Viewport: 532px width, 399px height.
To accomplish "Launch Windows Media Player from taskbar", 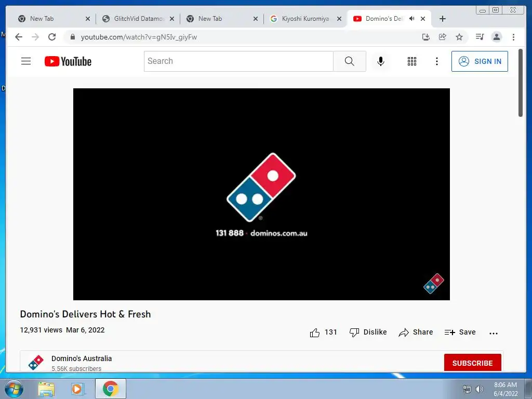I will [78, 389].
